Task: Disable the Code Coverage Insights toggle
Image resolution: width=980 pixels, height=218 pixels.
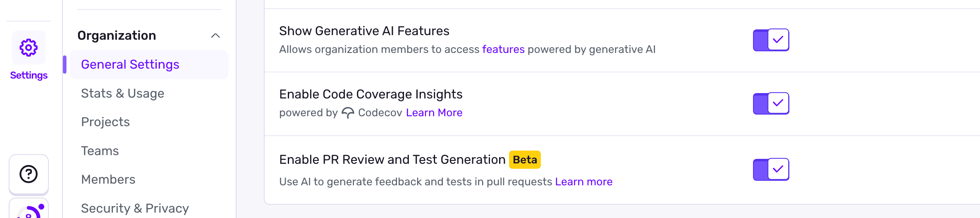Action: (771, 103)
